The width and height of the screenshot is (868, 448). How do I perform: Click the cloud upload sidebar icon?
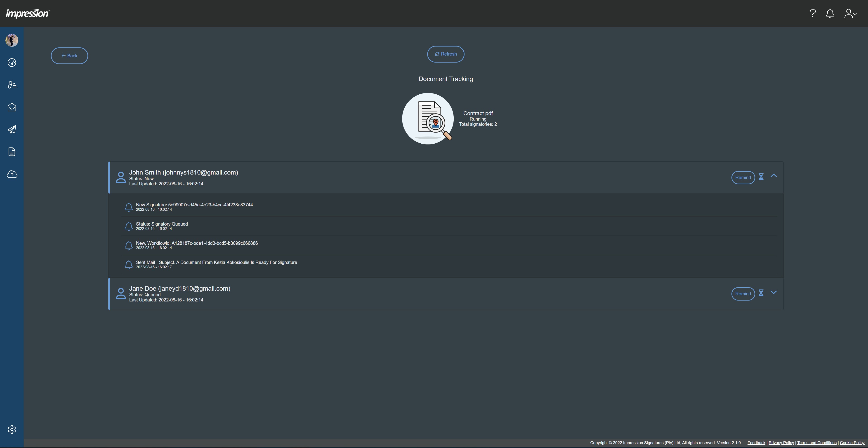click(12, 174)
